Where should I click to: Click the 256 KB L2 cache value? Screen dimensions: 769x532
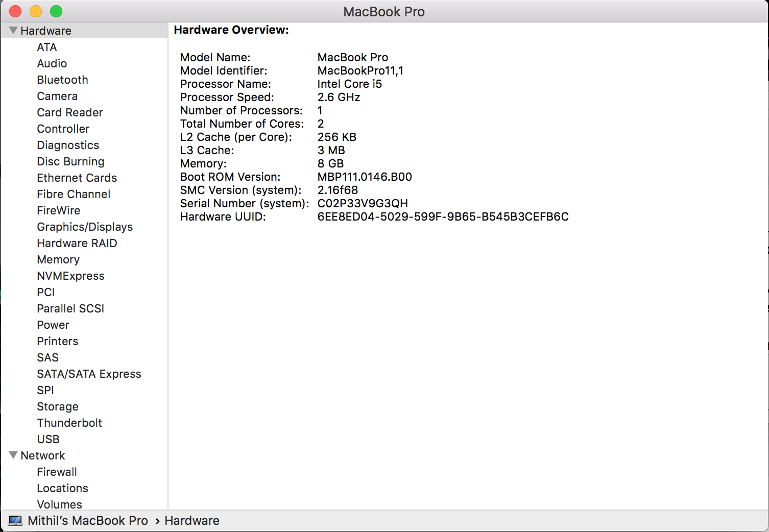[337, 137]
